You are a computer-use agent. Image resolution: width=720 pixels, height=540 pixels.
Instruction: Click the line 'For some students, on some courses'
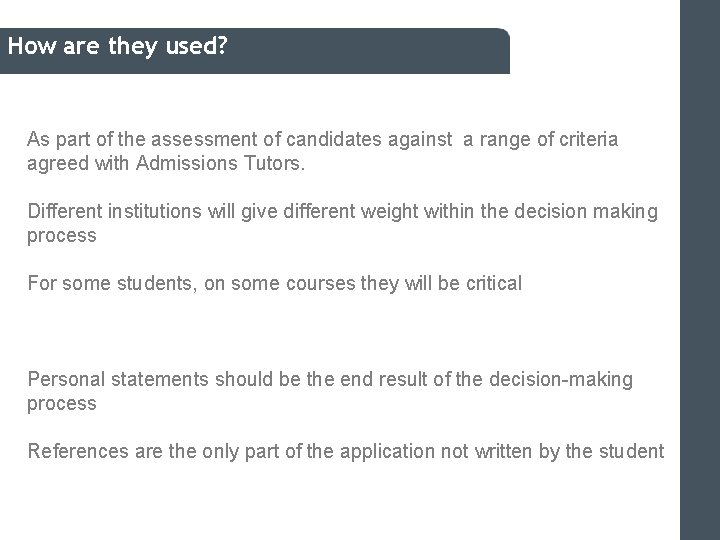274,284
